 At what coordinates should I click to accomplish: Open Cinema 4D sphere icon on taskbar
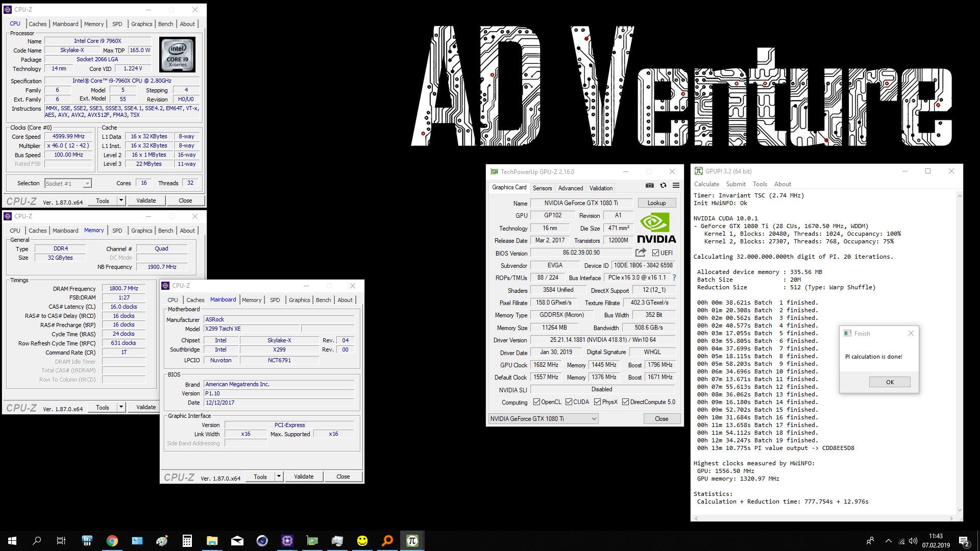tap(262, 541)
